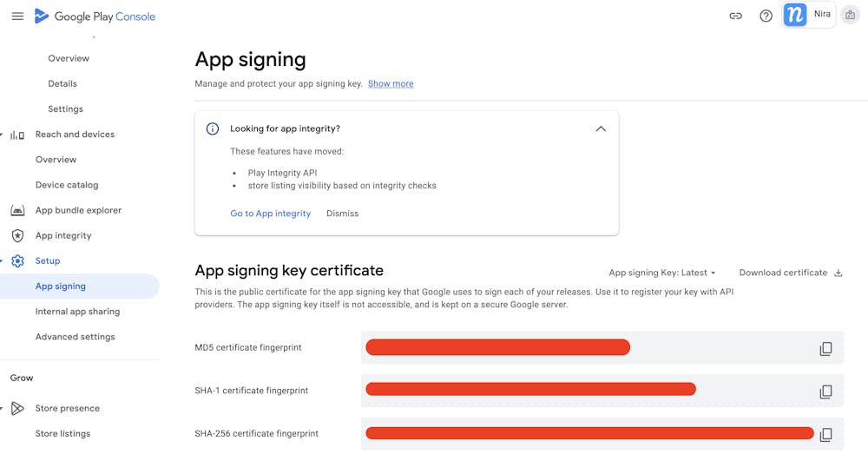Click the Nira app icon
The width and height of the screenshot is (868, 454).
click(x=795, y=15)
